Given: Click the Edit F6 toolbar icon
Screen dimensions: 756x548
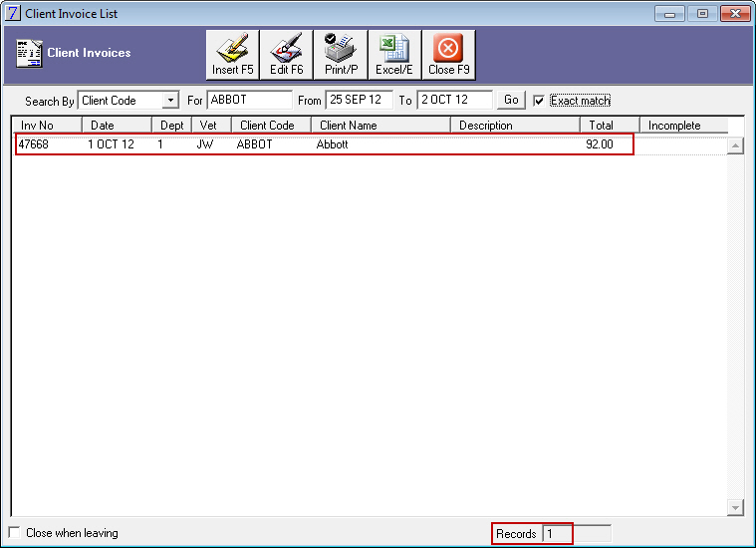Looking at the screenshot, I should click(x=287, y=55).
